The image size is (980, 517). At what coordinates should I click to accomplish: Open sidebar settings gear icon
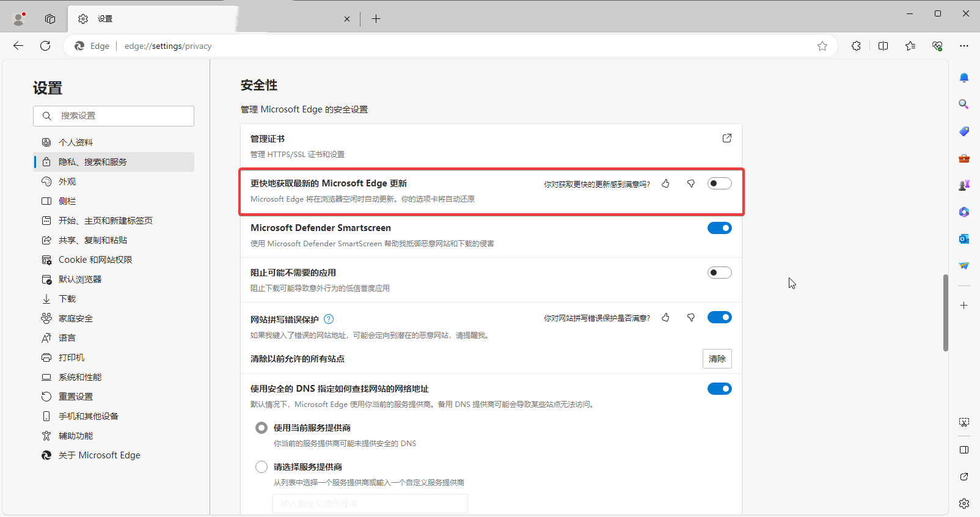tap(964, 504)
